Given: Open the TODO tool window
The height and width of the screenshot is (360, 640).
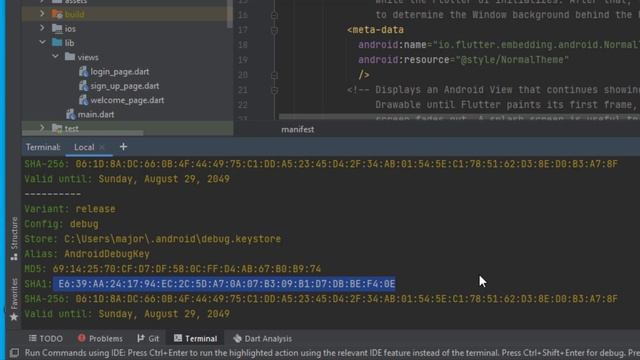Looking at the screenshot, I should tap(46, 338).
